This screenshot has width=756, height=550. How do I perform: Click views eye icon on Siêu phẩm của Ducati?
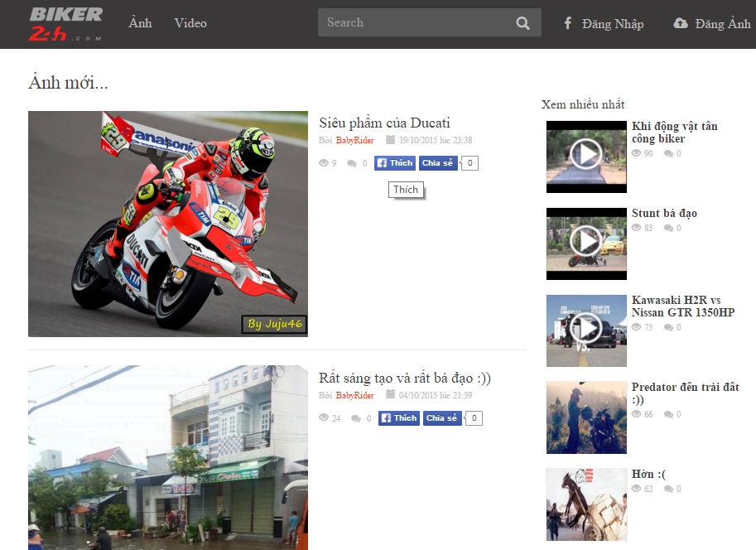coord(324,163)
